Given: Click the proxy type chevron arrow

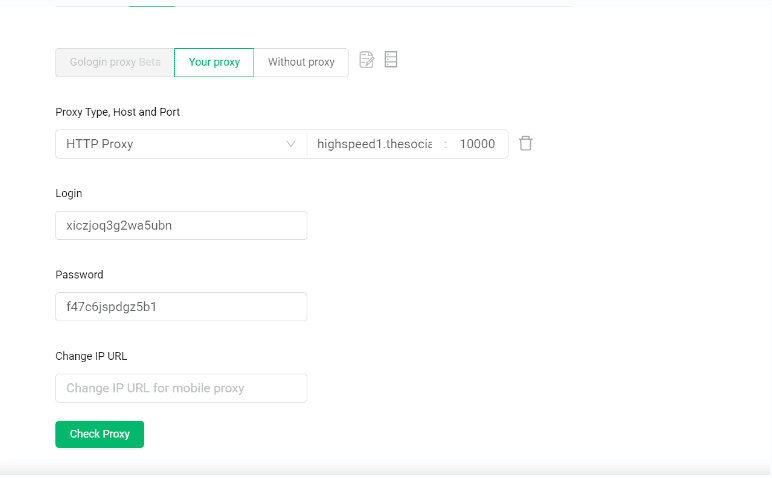Looking at the screenshot, I should 291,144.
